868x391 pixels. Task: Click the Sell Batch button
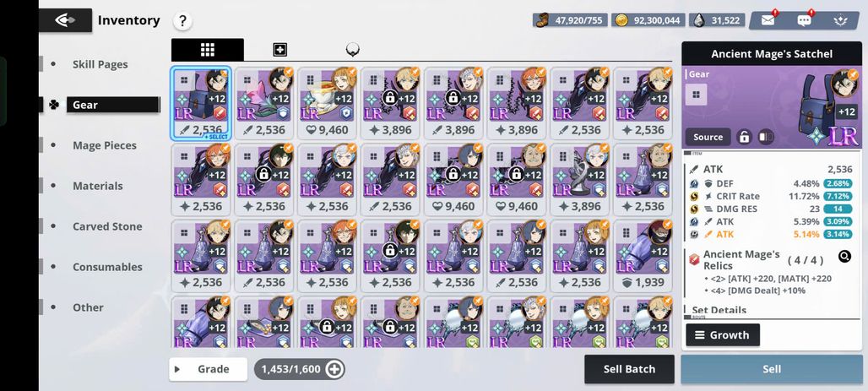(x=629, y=369)
